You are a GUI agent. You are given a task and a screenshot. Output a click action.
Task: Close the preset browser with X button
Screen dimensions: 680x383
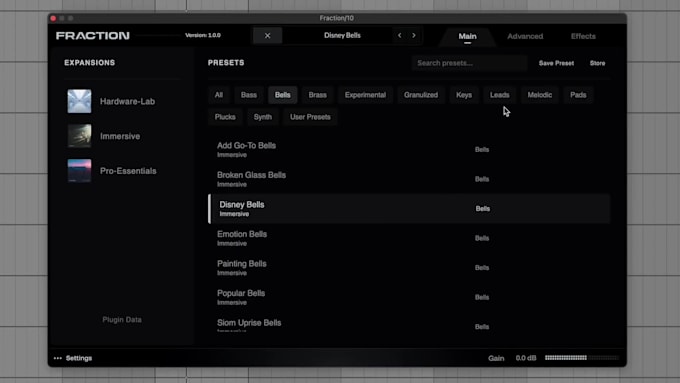coord(268,36)
